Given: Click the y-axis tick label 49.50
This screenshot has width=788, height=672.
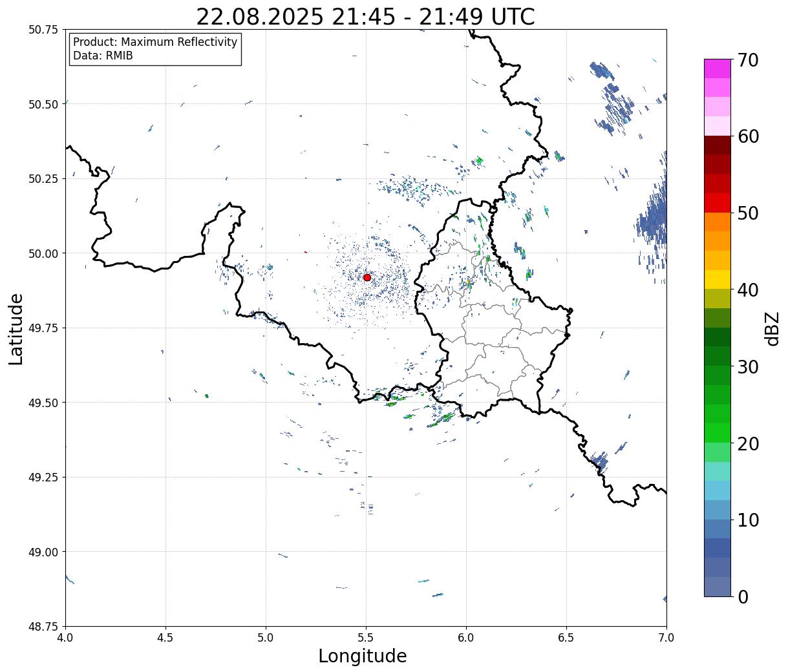Looking at the screenshot, I should tap(43, 403).
